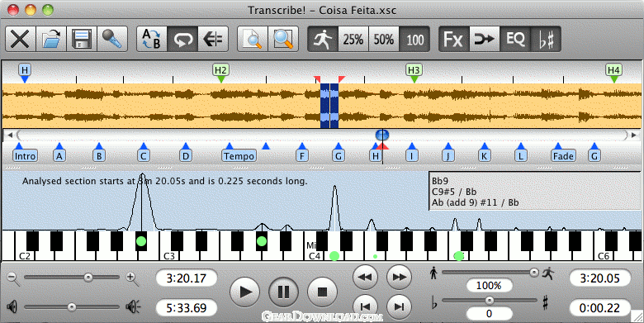This screenshot has width=644, height=323.
Task: Open a file with the folder icon
Action: pos(51,40)
